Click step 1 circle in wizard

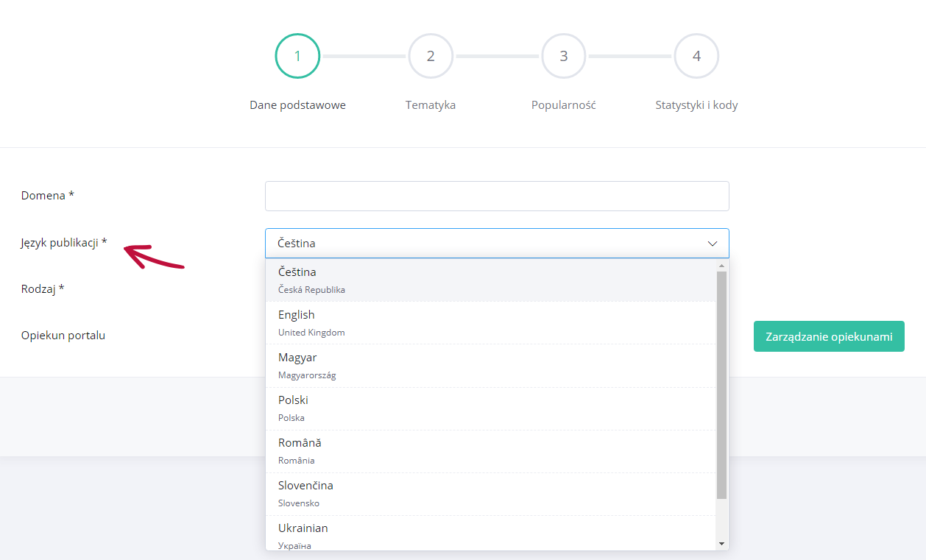pos(297,56)
